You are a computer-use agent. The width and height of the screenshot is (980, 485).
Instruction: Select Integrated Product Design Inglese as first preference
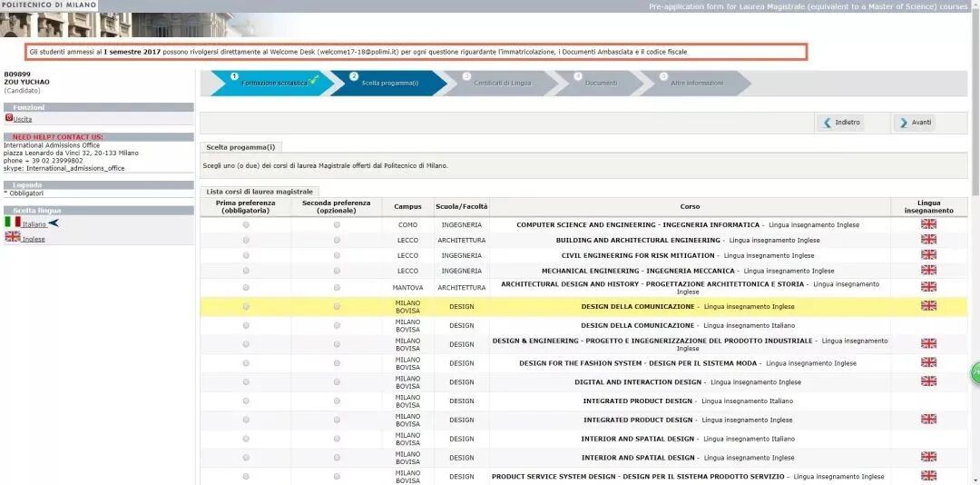[246, 420]
